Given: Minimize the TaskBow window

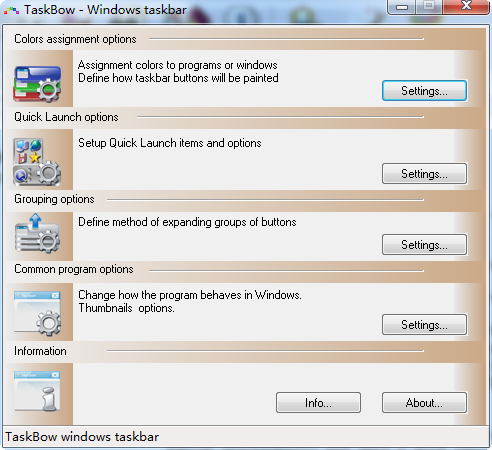Looking at the screenshot, I should click(x=402, y=7).
